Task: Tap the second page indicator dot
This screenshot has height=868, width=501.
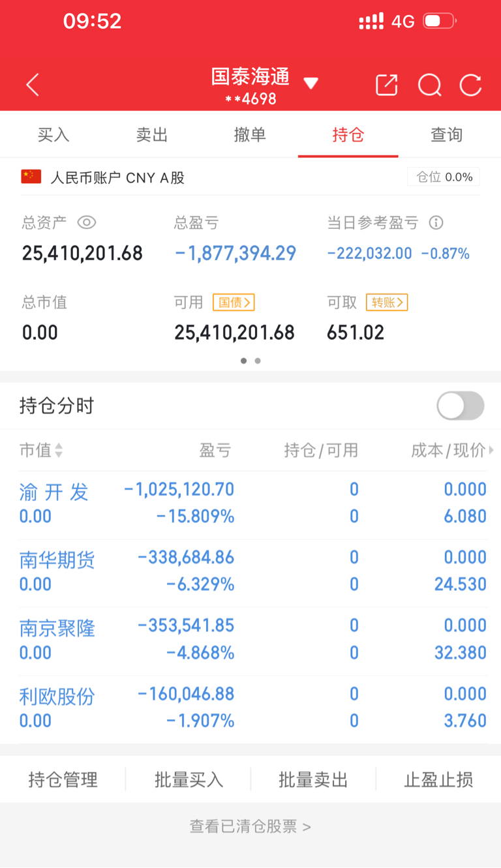Action: tap(258, 361)
